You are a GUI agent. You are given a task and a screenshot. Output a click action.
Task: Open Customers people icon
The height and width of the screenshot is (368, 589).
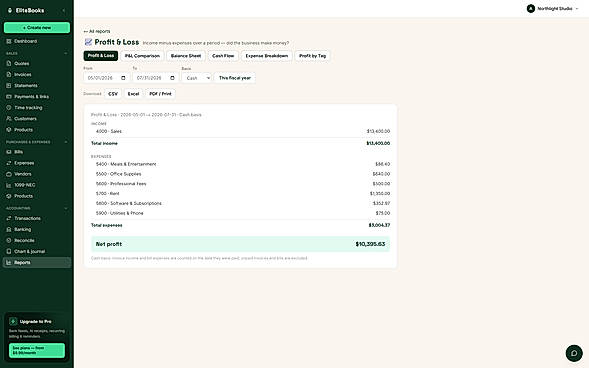9,119
